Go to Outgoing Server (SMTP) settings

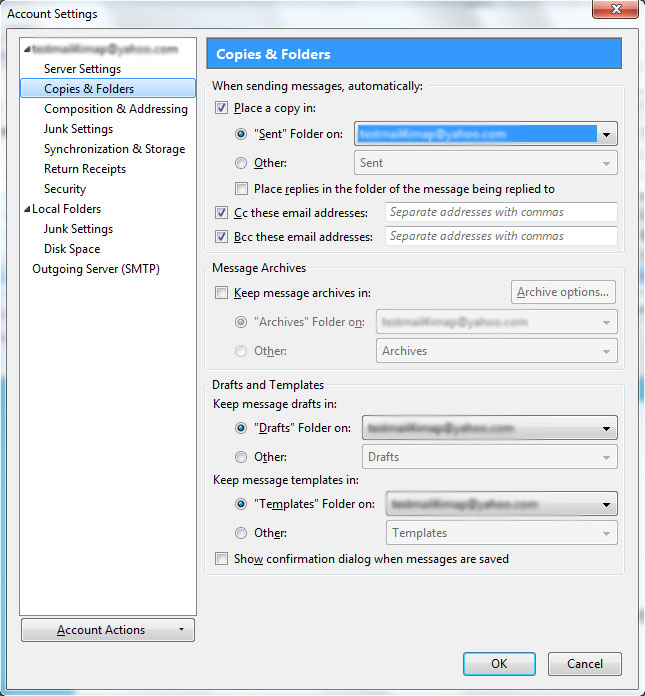[96, 269]
